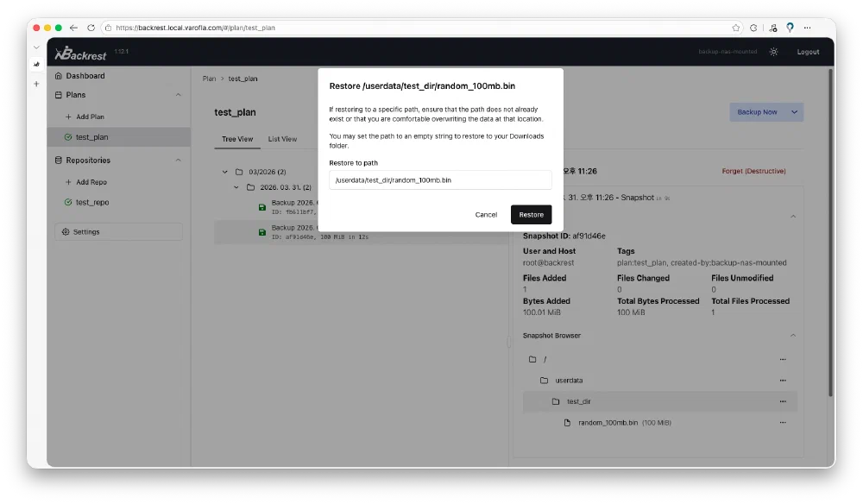Open the Backup Now dropdown arrow
The image size is (863, 504).
[795, 112]
